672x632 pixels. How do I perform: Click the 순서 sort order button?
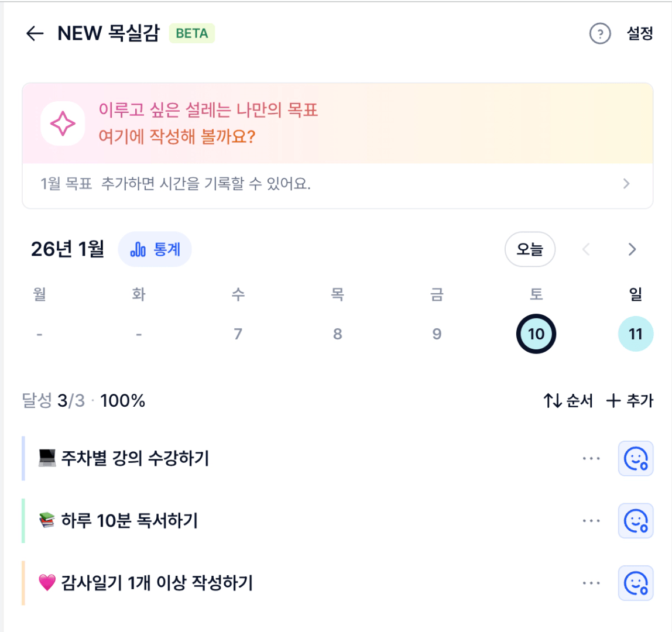click(x=568, y=401)
